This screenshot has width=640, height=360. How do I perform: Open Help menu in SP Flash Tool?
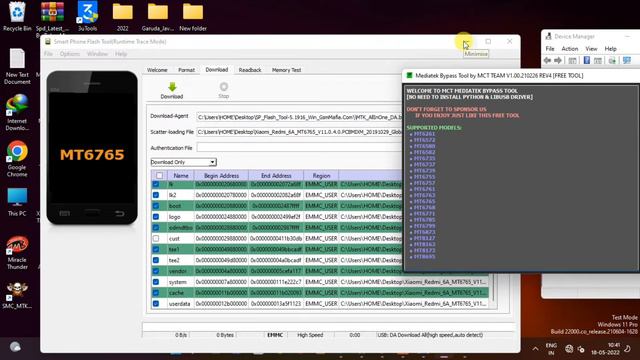click(x=121, y=54)
